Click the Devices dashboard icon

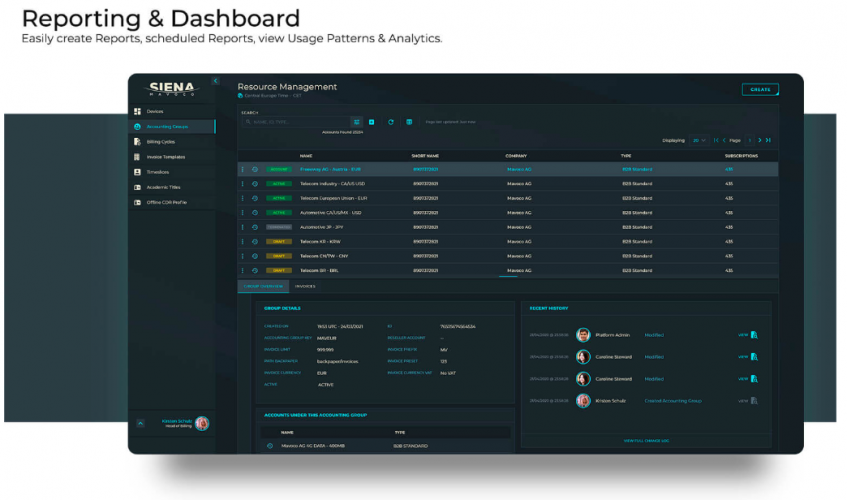click(137, 111)
